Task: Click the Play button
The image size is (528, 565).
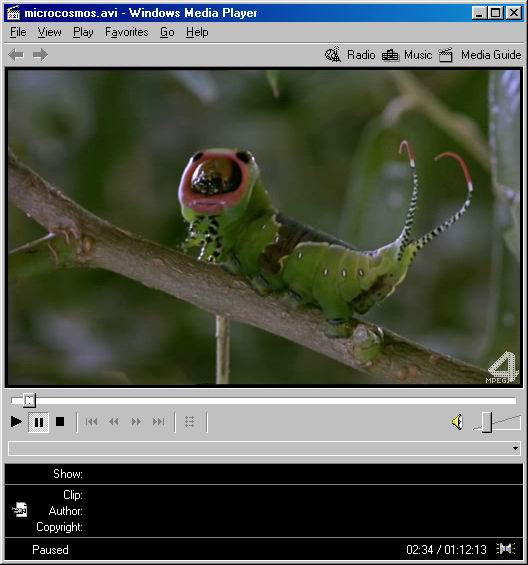Action: coord(16,422)
